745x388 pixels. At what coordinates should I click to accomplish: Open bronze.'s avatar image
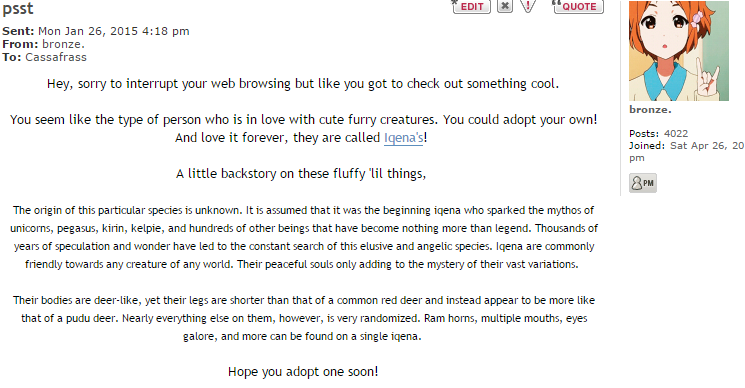[678, 50]
